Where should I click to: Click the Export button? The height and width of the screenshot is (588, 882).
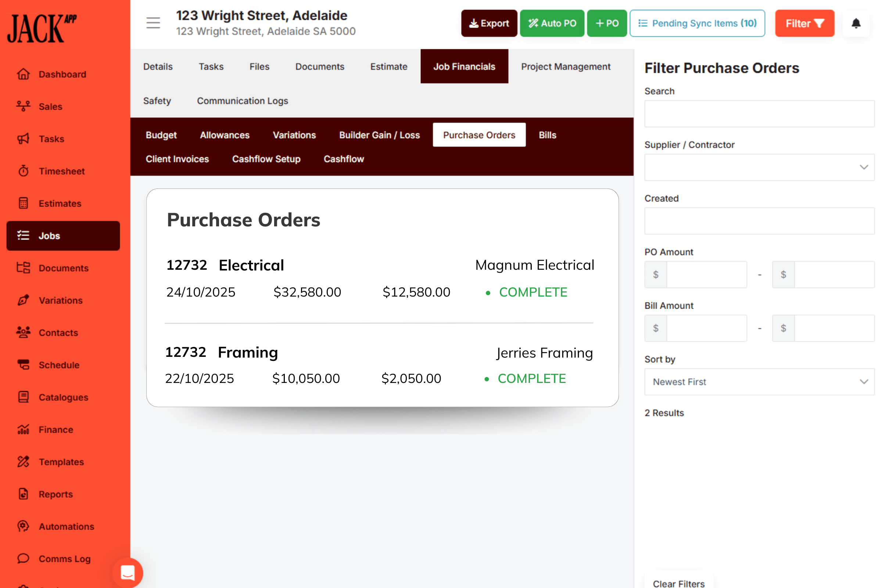pyautogui.click(x=489, y=23)
